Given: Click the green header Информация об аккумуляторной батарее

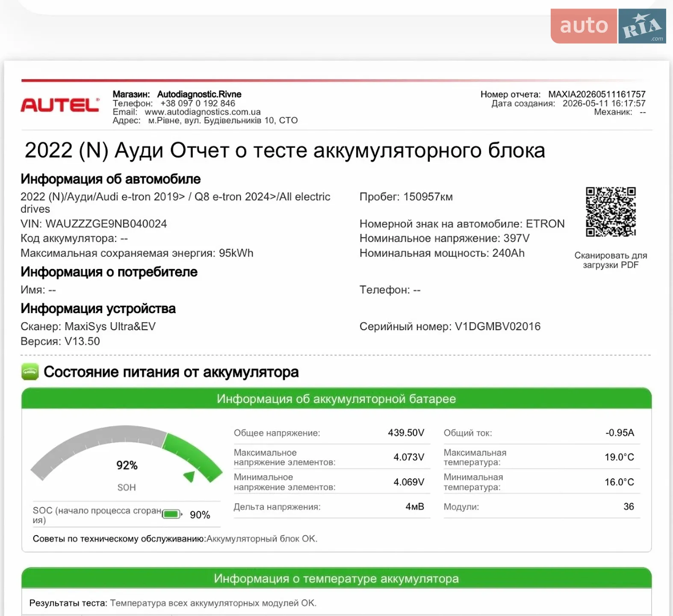Looking at the screenshot, I should [336, 399].
